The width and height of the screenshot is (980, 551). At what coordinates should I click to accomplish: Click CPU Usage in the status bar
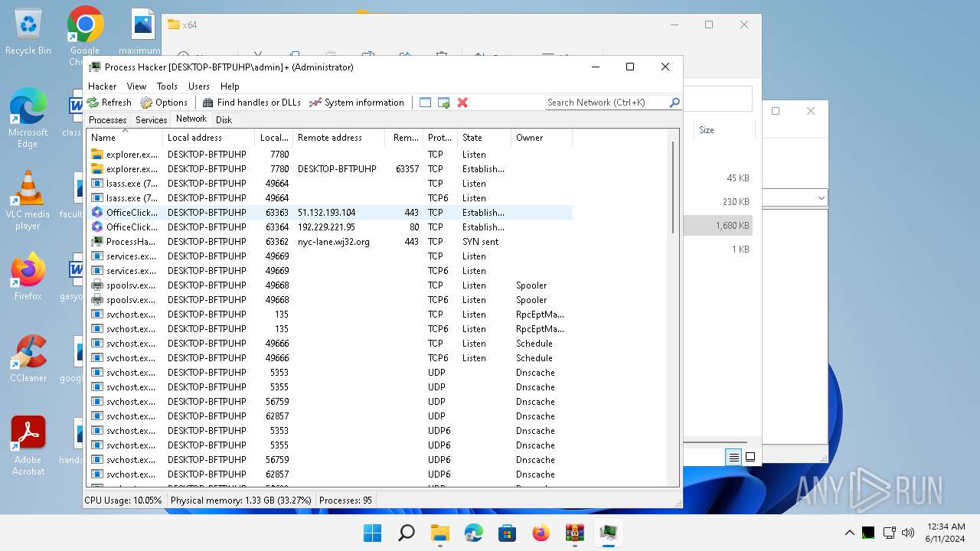click(x=123, y=500)
